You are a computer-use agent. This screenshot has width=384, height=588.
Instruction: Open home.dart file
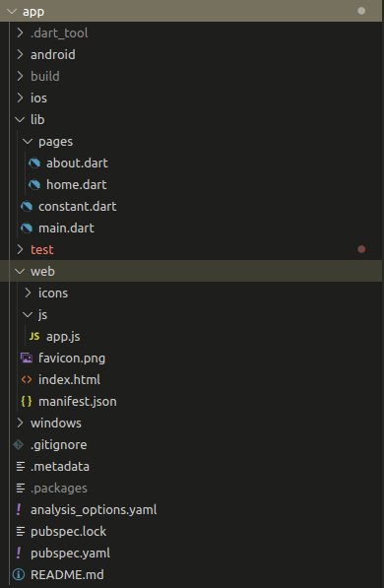[192, 184]
